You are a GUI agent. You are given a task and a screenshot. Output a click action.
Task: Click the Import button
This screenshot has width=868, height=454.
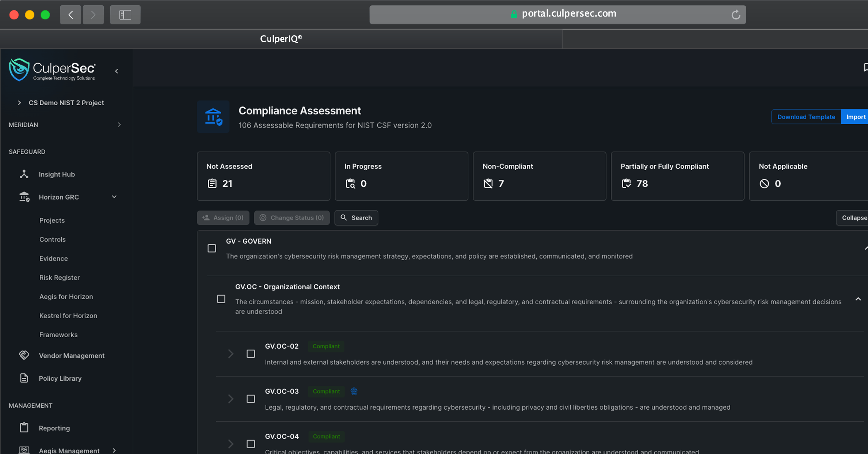(856, 117)
